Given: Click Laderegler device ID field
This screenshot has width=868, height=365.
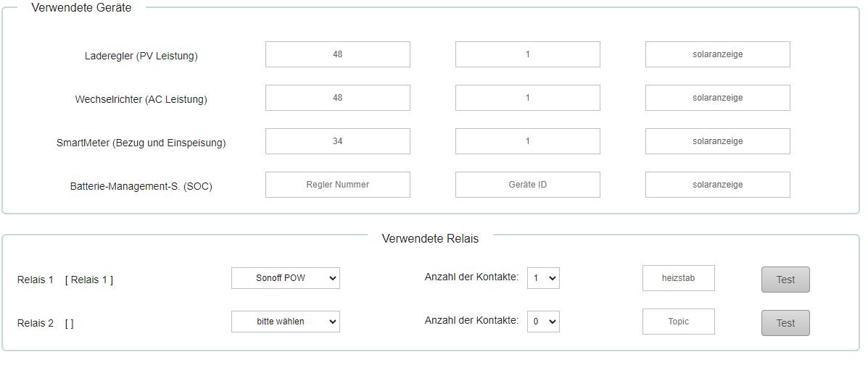Looking at the screenshot, I should point(527,54).
